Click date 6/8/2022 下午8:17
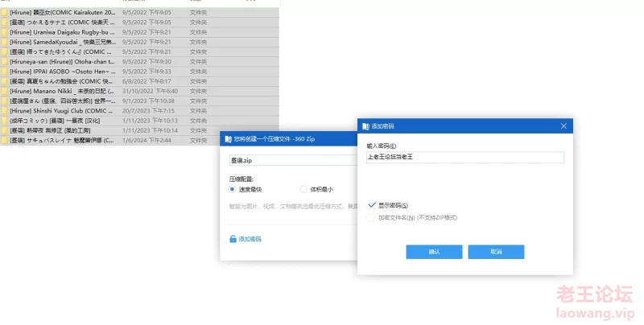This screenshot has width=644, height=325. click(147, 81)
